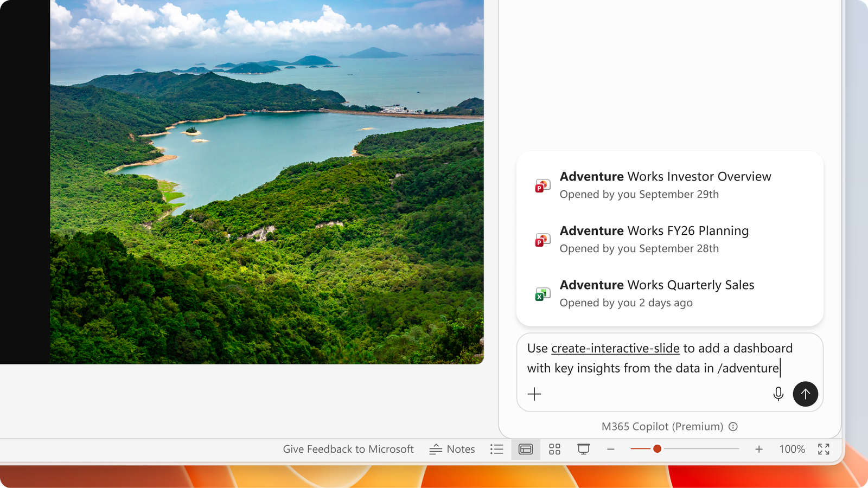Switch to Outline view in the status bar
The width and height of the screenshot is (868, 488).
(x=496, y=449)
